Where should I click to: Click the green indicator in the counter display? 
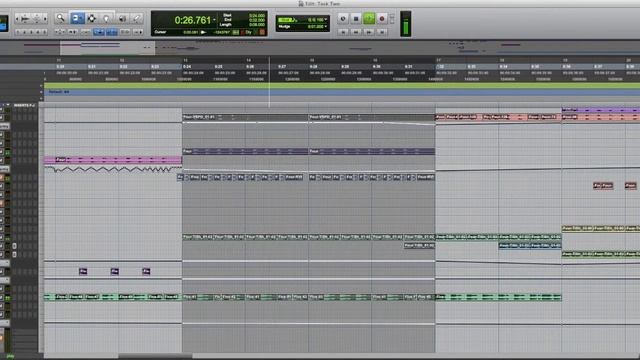click(236, 32)
